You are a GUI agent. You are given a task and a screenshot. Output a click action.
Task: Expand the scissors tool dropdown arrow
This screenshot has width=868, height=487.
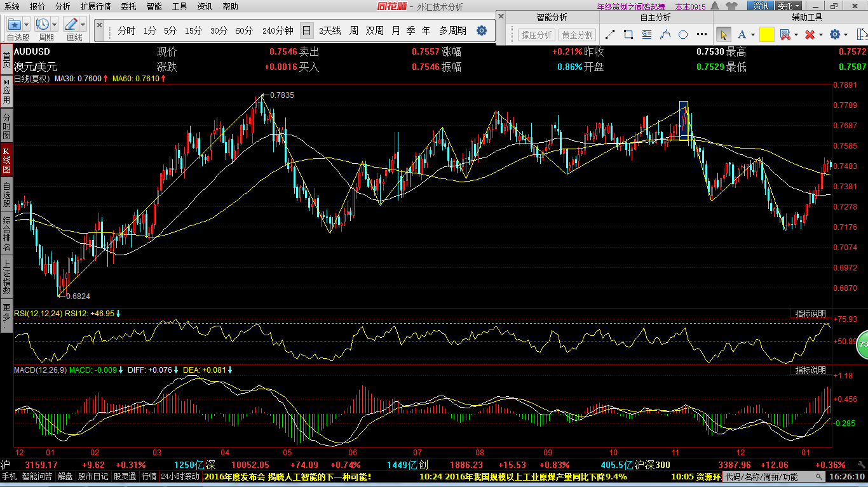tap(796, 35)
